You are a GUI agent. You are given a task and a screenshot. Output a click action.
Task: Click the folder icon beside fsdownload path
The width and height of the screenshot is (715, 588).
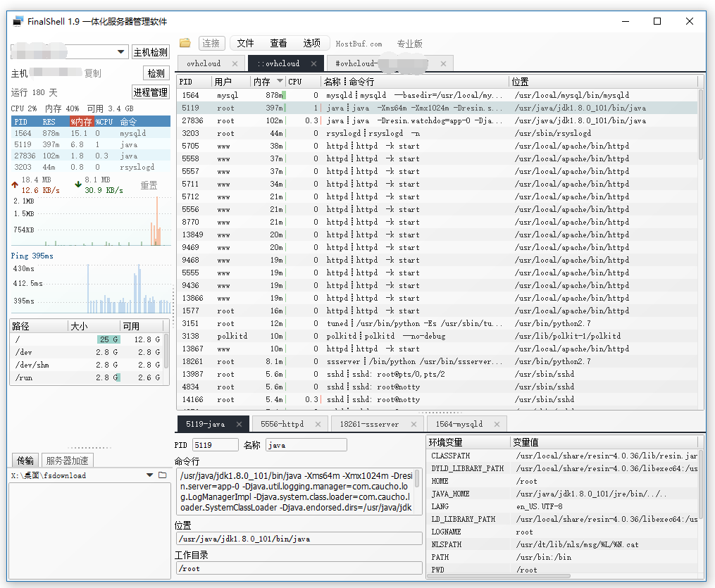(x=162, y=475)
